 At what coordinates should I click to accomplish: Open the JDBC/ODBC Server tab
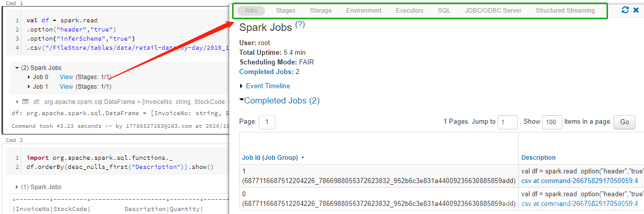pos(493,11)
